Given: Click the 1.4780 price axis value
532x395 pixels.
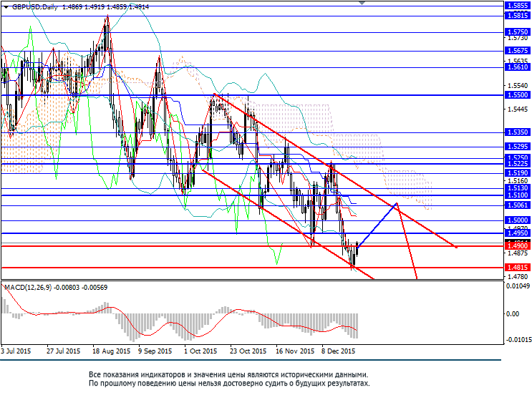Looking at the screenshot, I should point(518,277).
